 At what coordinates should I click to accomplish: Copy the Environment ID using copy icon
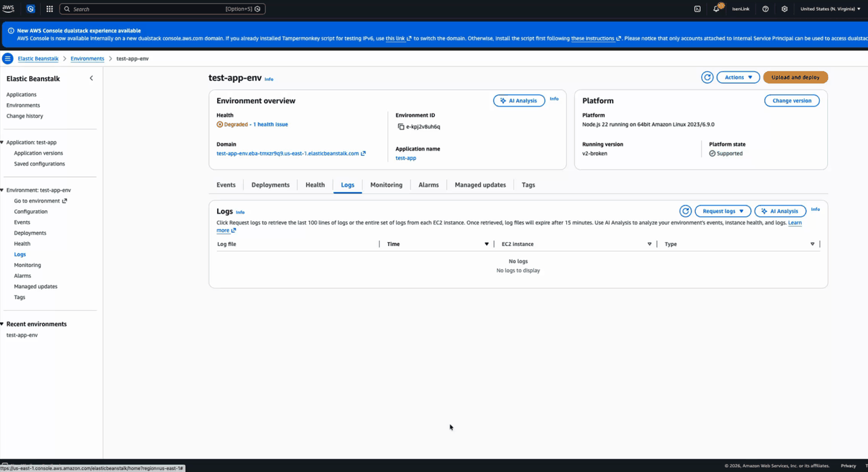tap(402, 126)
